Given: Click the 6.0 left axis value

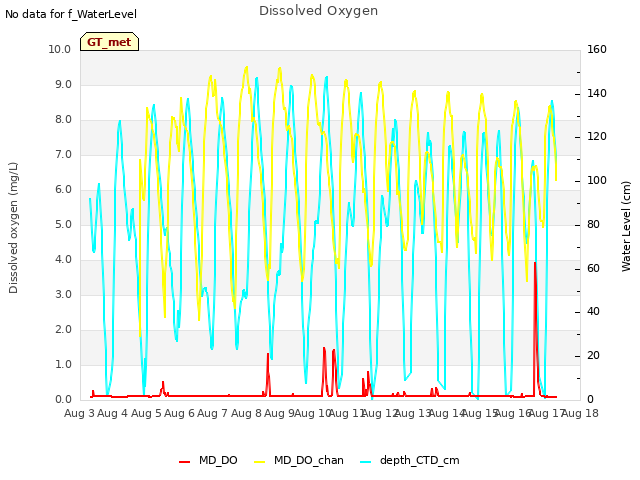Looking at the screenshot, I should click(x=63, y=189).
